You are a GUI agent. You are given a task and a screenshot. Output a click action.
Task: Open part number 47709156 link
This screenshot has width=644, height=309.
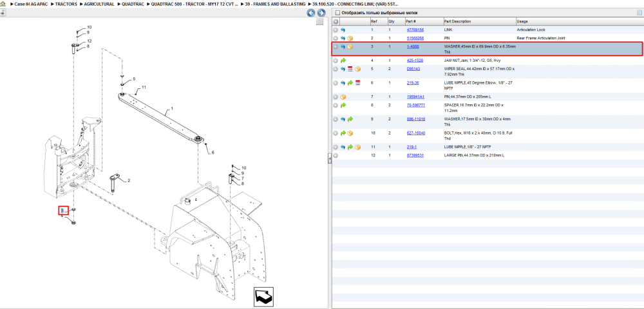click(x=415, y=30)
